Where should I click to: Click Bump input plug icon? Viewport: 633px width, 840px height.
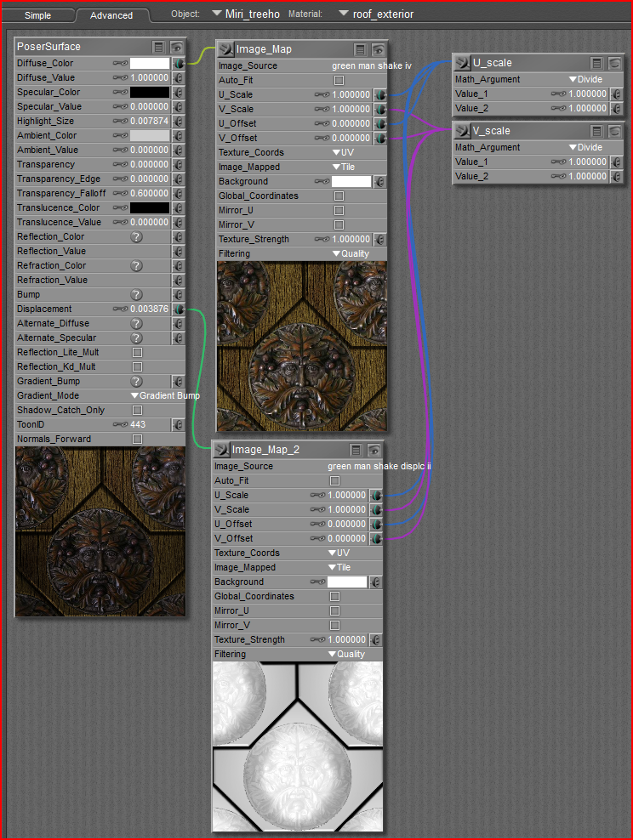(179, 295)
